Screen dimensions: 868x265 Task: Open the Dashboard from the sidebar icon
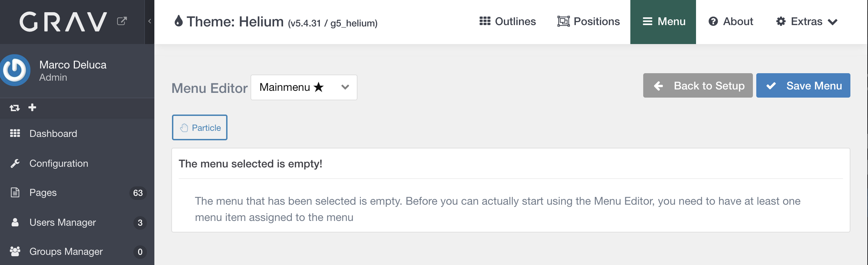pos(15,133)
